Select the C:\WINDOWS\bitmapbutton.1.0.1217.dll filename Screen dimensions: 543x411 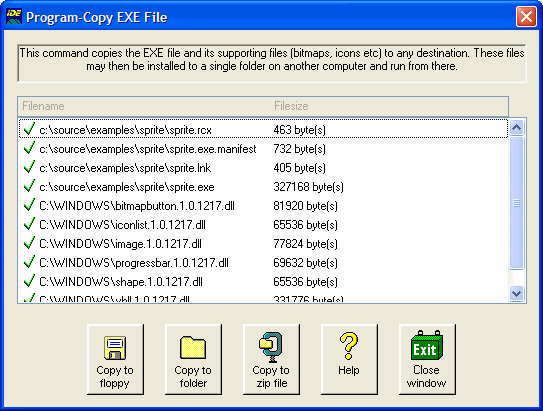137,206
